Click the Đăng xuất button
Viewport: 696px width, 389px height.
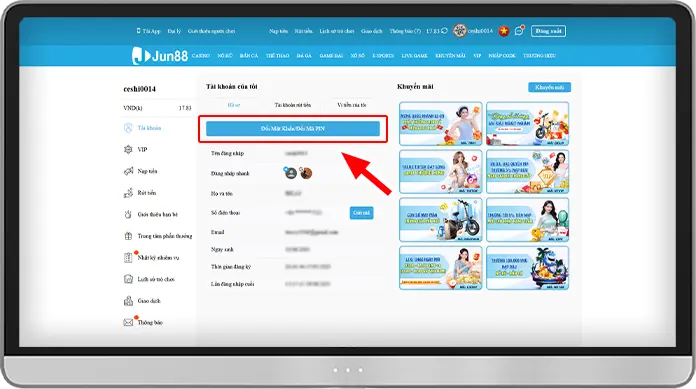[x=548, y=31]
